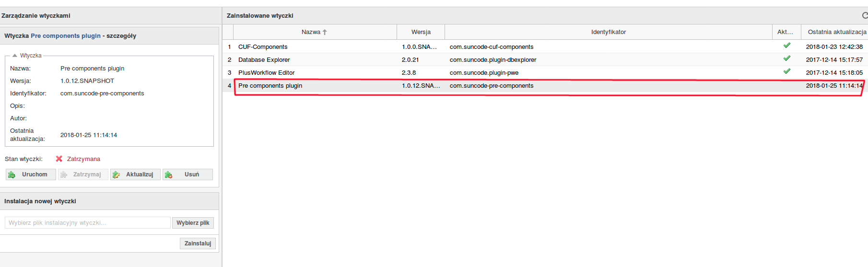The height and width of the screenshot is (267, 868).
Task: Click com.suncode-pre-components in details panel
Action: pyautogui.click(x=102, y=93)
